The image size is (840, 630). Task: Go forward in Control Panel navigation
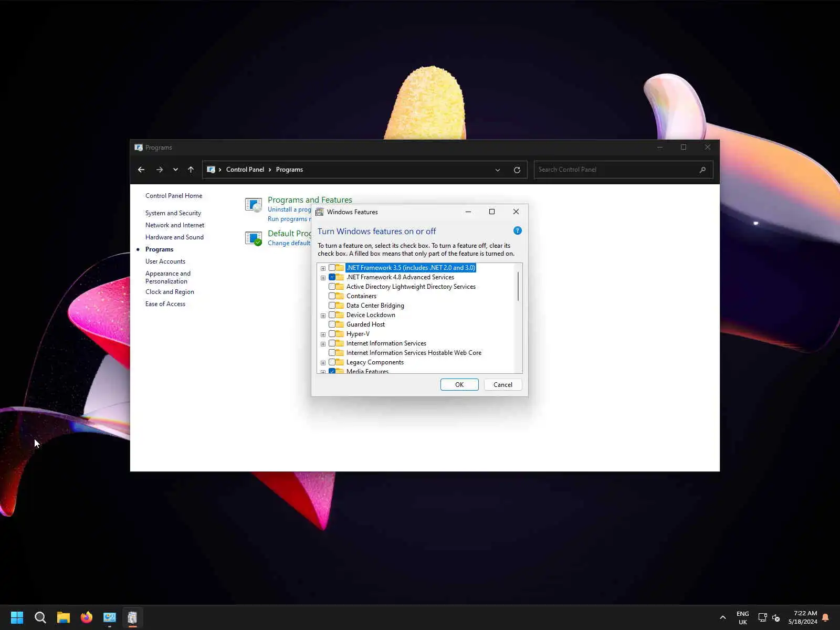click(160, 170)
